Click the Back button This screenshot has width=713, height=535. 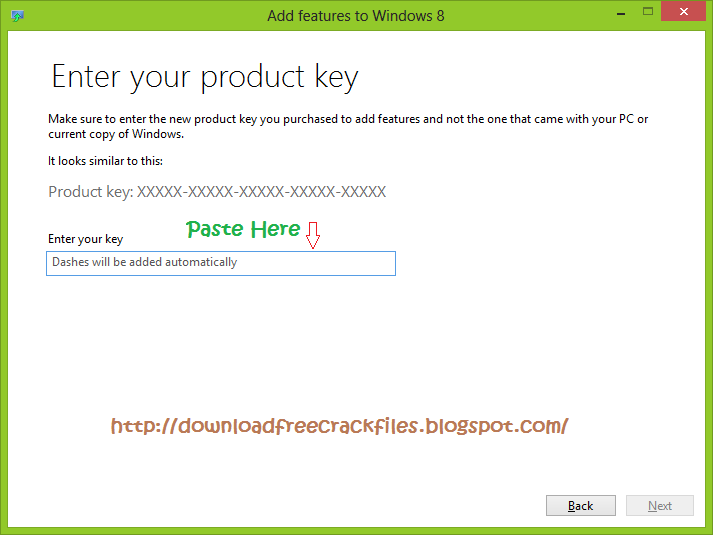581,505
